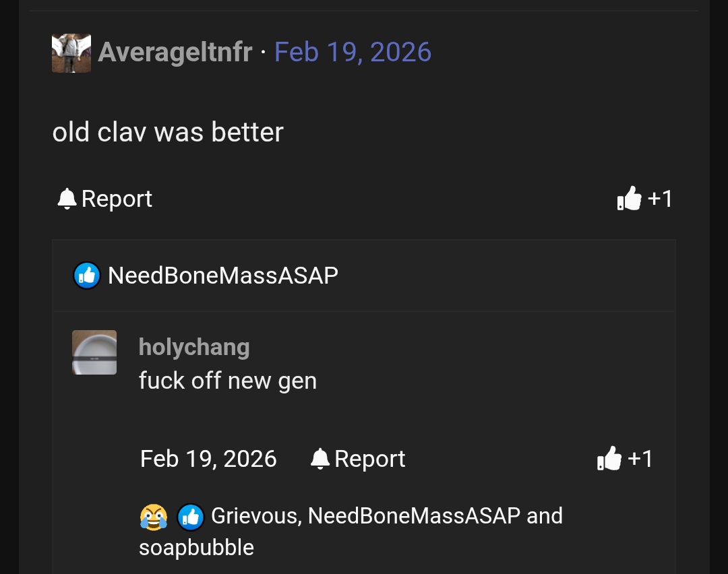Image resolution: width=728 pixels, height=574 pixels.
Task: Click the Grievous username in the reactions list
Action: [253, 516]
